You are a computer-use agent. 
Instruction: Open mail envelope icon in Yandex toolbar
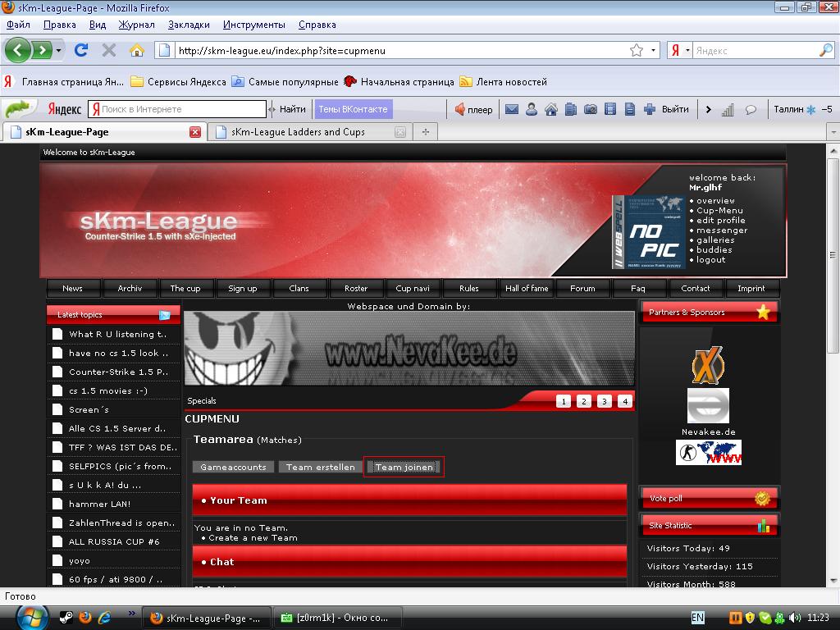coord(512,109)
